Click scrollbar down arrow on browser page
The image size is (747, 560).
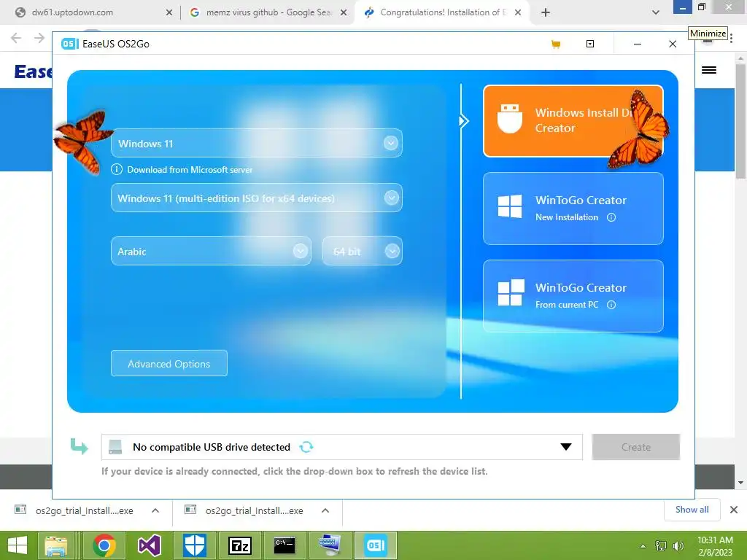[x=740, y=483]
